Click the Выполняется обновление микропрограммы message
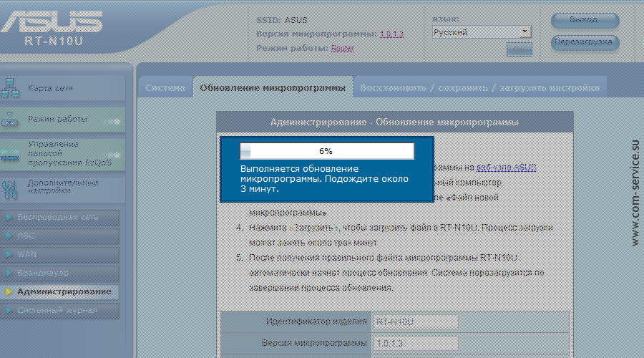 point(324,179)
